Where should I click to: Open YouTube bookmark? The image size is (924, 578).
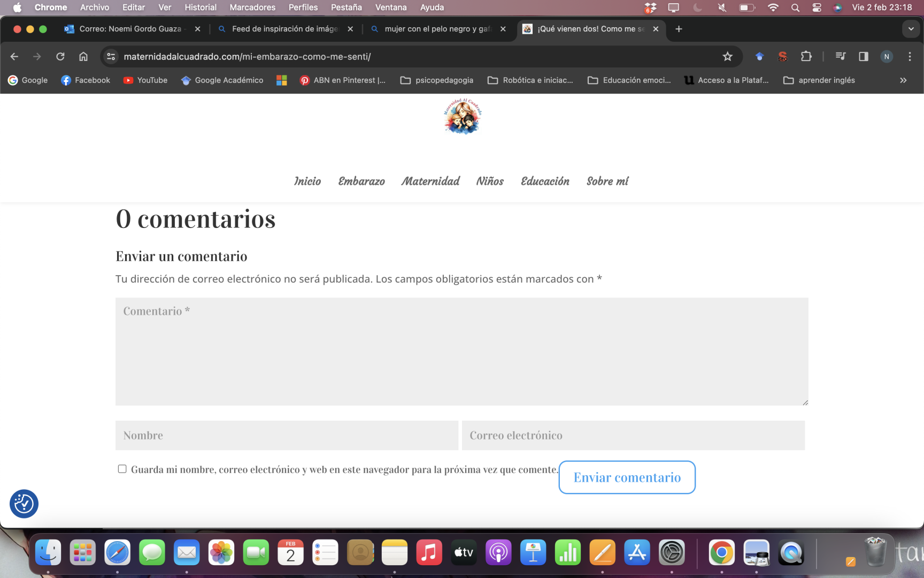[145, 80]
